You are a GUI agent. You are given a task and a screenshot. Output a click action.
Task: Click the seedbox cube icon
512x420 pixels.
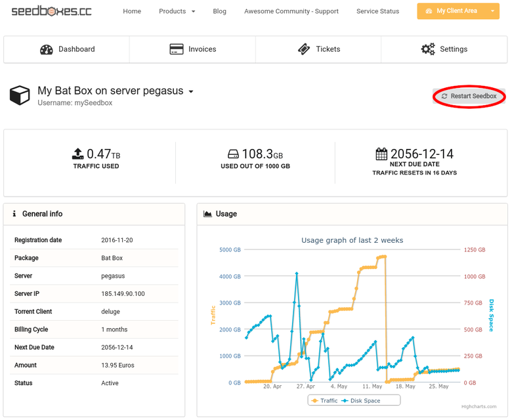click(x=20, y=95)
